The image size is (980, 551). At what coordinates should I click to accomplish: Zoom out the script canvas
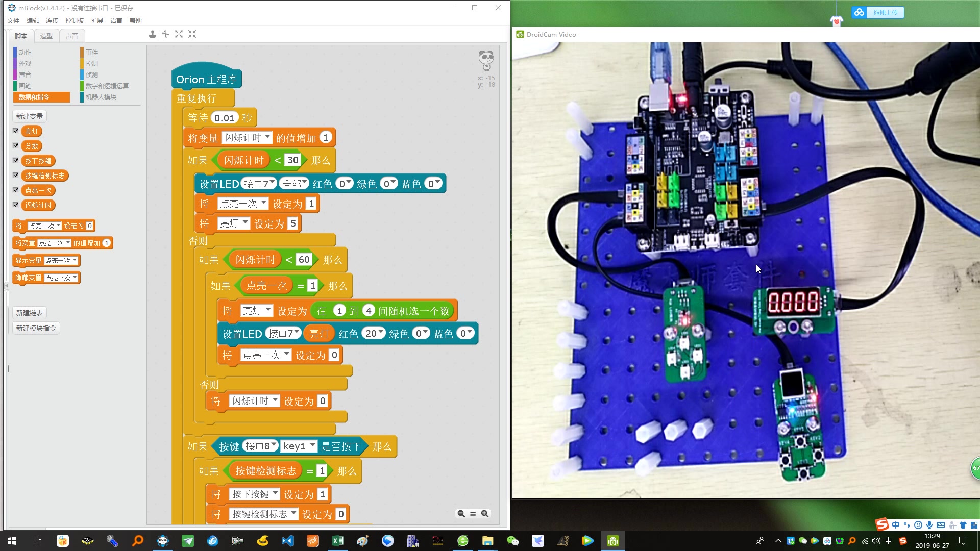(x=461, y=514)
